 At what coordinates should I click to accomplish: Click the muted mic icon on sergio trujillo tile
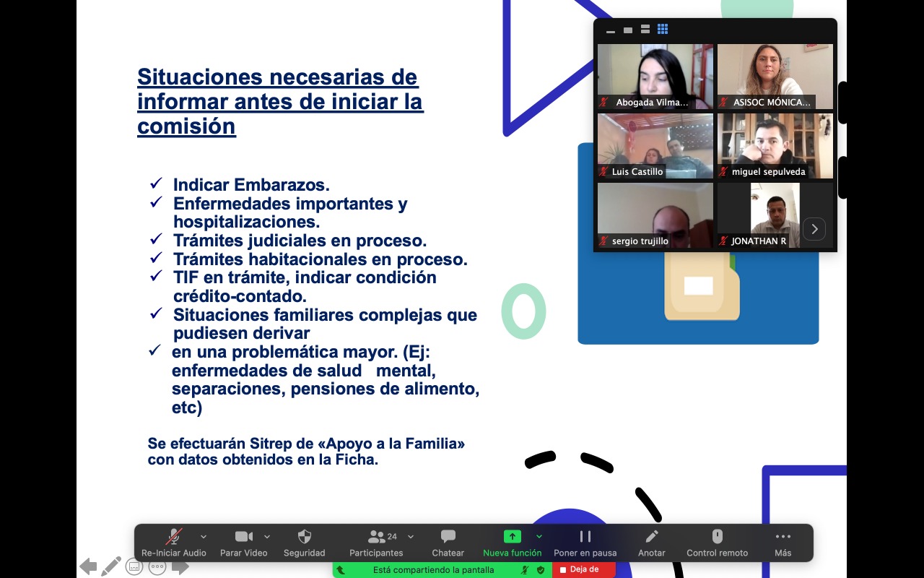604,241
